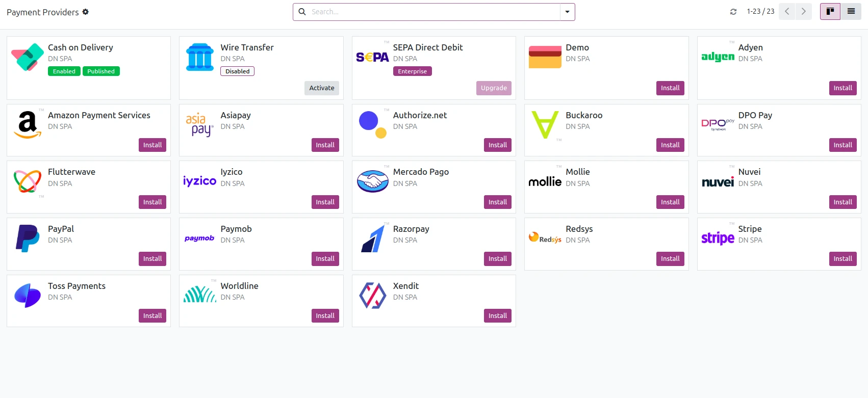Go to the next page of records
The height and width of the screenshot is (398, 868).
coord(804,11)
